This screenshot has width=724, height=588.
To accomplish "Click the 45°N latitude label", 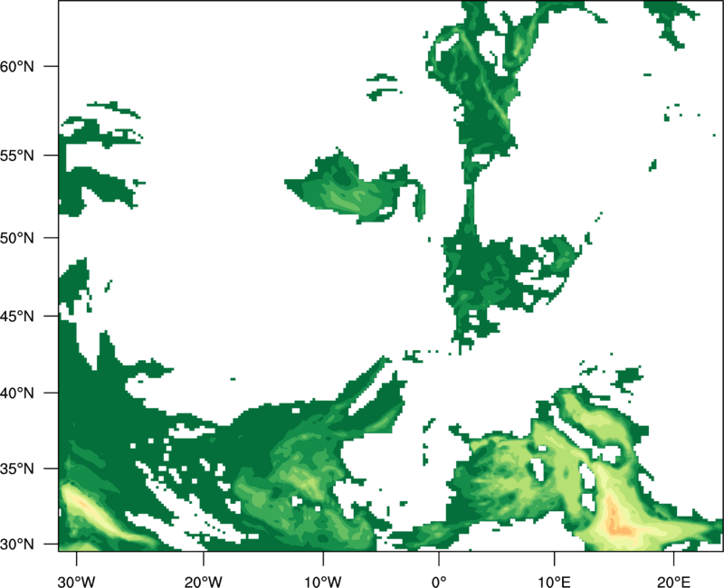I will (17, 316).
